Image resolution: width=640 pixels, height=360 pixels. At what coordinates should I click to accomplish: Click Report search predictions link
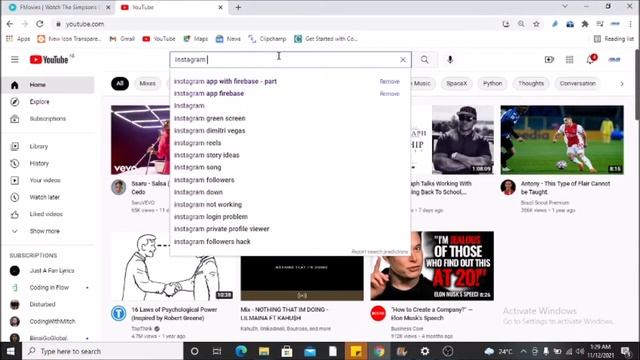[x=379, y=252]
